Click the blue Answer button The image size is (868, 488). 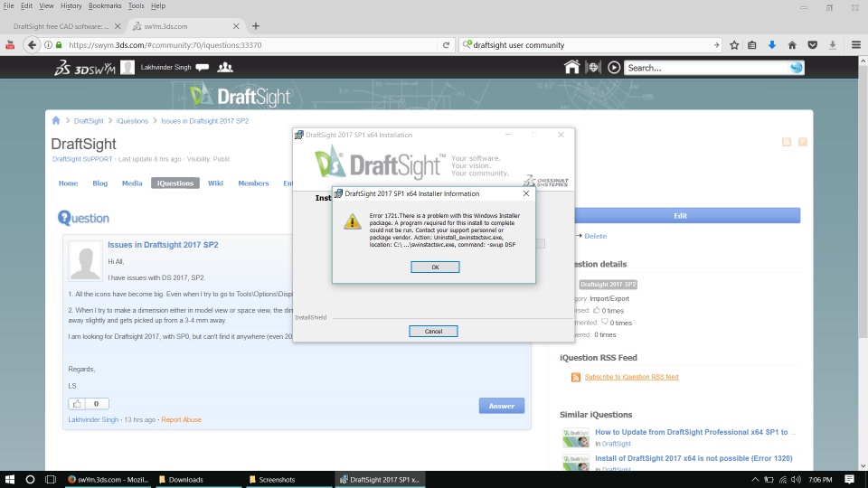pos(502,406)
